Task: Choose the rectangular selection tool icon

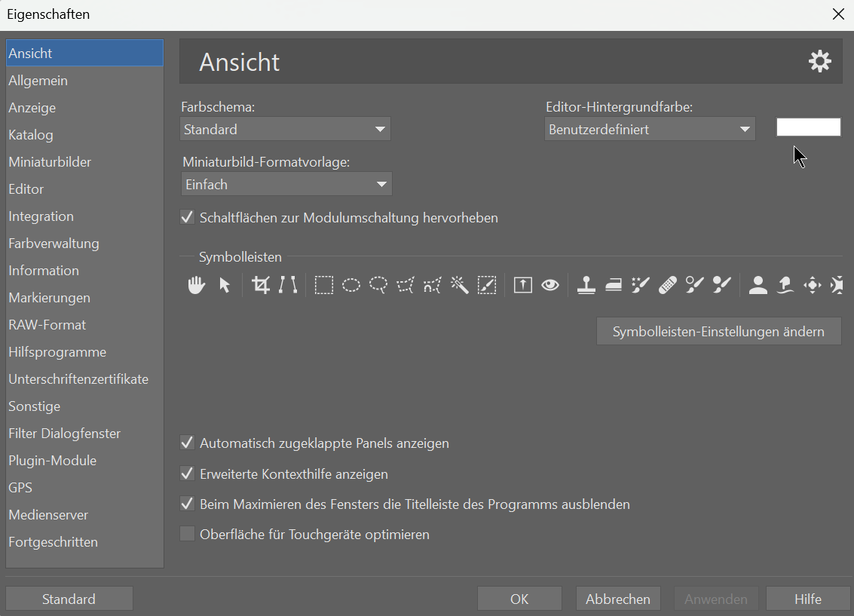Action: tap(323, 285)
